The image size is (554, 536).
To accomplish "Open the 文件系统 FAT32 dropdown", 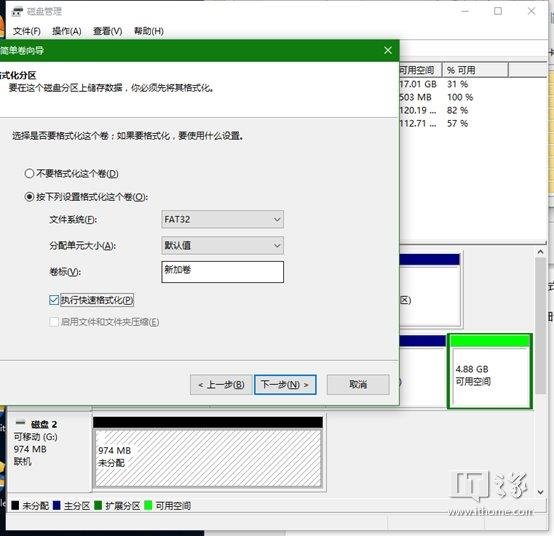I will 223,219.
